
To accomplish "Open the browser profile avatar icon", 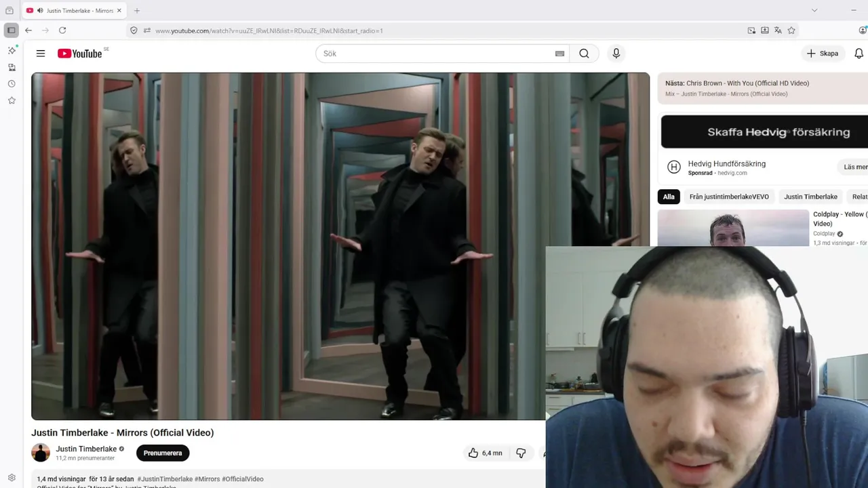I will 863,30.
